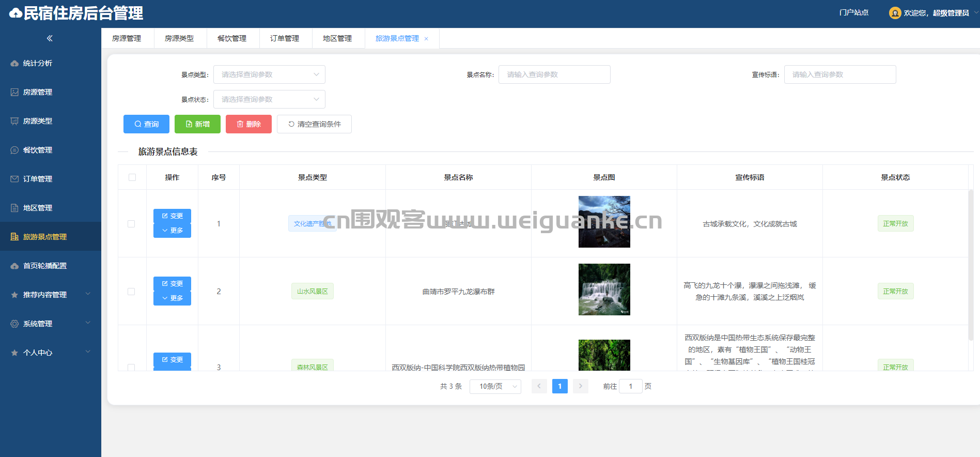Click 变更 button for row 3
Image resolution: width=980 pixels, height=457 pixels.
[172, 360]
